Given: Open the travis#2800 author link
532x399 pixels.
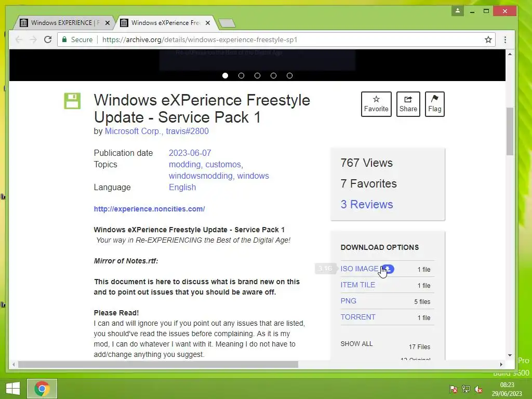Looking at the screenshot, I should [x=187, y=131].
